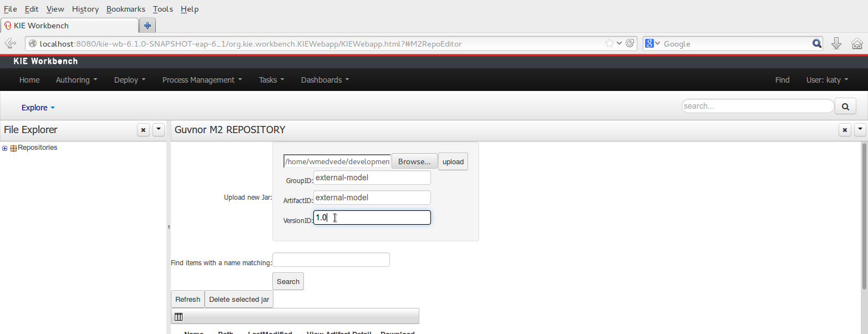Reload the page using refresh icon
This screenshot has height=334, width=868.
[630, 43]
